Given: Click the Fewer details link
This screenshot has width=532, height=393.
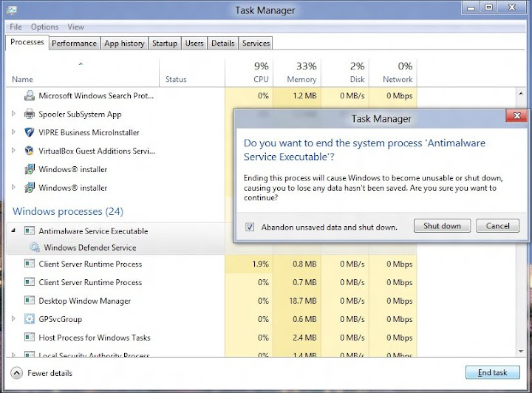Looking at the screenshot, I should click(x=50, y=373).
